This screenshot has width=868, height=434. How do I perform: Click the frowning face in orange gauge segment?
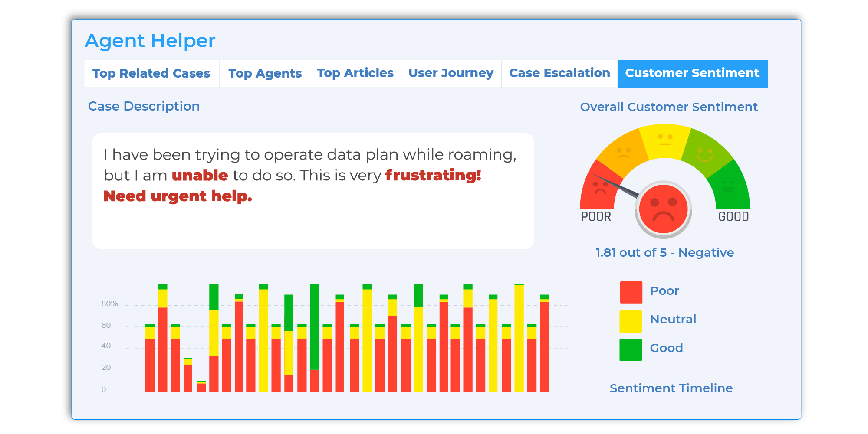pyautogui.click(x=624, y=153)
